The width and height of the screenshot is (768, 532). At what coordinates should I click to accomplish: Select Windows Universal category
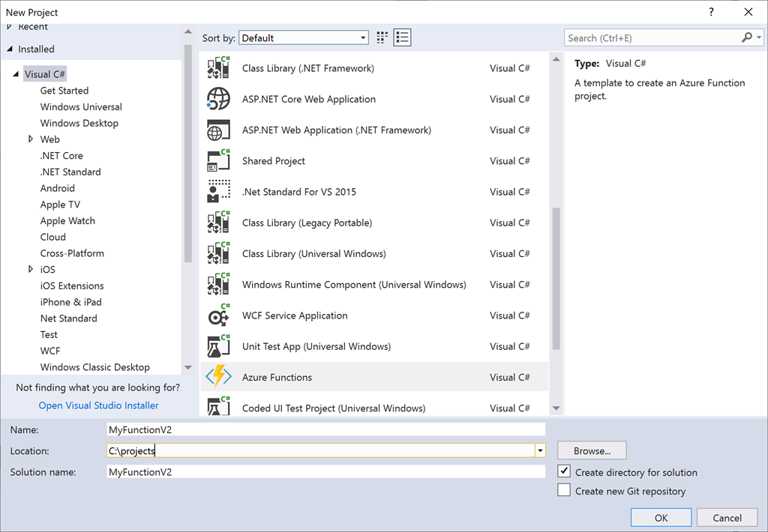(x=81, y=106)
